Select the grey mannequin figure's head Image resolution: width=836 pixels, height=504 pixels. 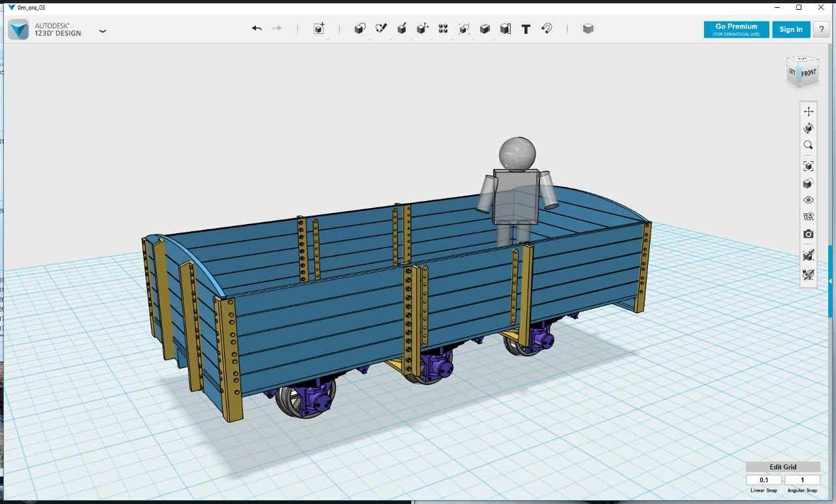[517, 153]
